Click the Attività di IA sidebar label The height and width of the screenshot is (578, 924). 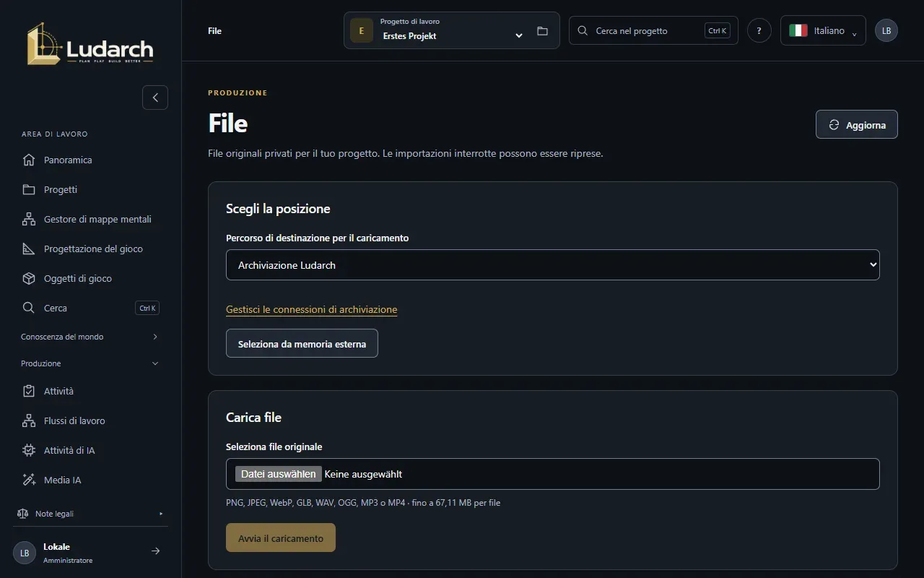(x=69, y=450)
